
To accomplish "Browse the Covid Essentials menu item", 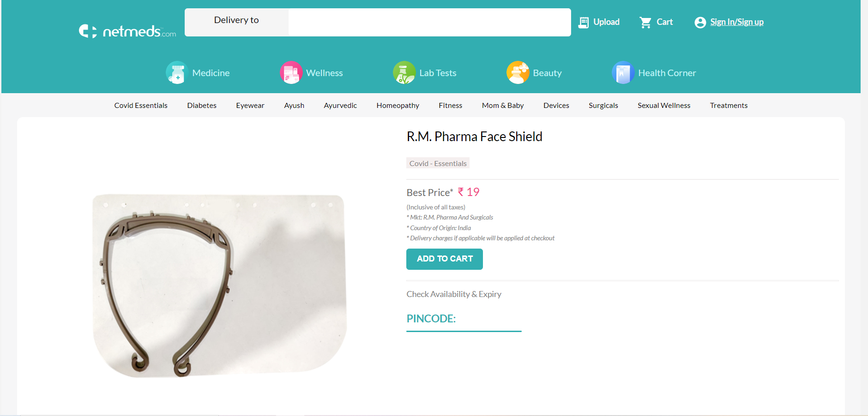I will pyautogui.click(x=140, y=105).
